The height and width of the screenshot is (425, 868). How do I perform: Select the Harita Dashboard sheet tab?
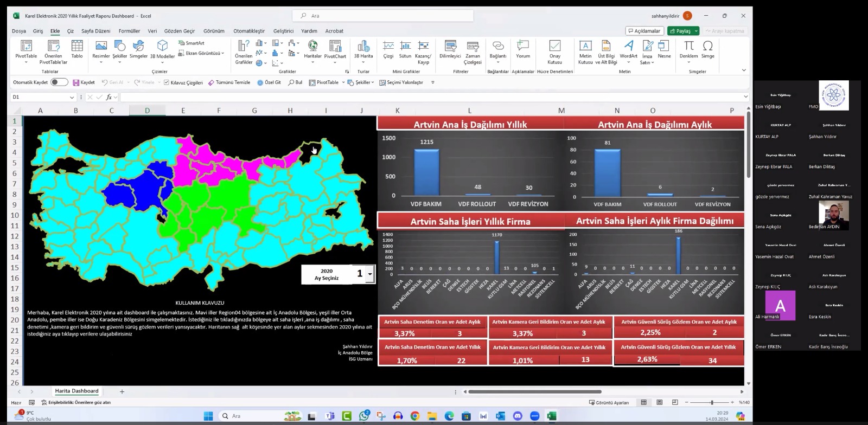coord(76,391)
